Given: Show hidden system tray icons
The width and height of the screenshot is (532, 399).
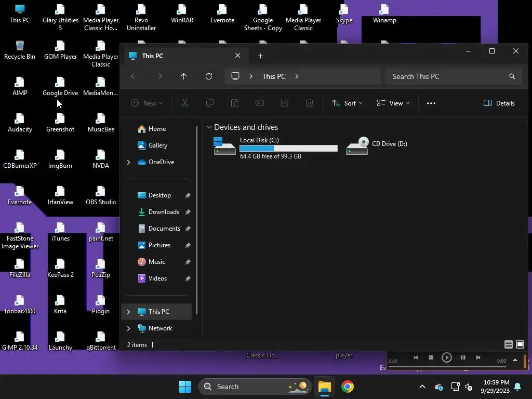Looking at the screenshot, I should pyautogui.click(x=422, y=387).
